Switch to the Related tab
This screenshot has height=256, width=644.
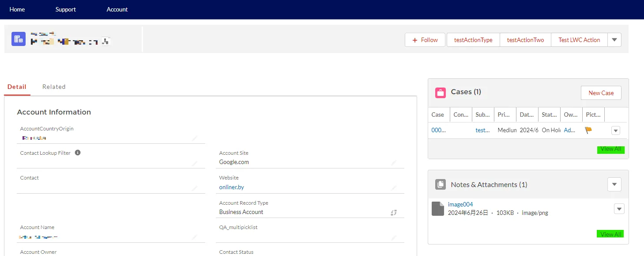click(54, 87)
